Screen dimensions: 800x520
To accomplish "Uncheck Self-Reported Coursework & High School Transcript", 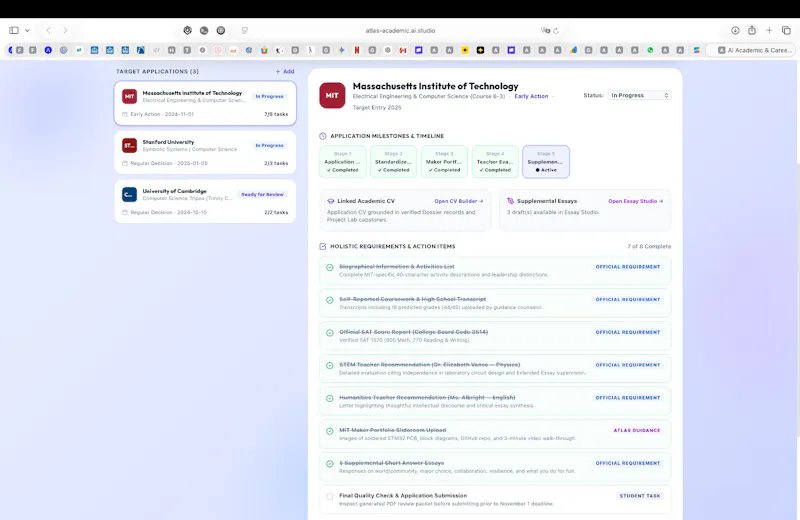I will (x=330, y=300).
